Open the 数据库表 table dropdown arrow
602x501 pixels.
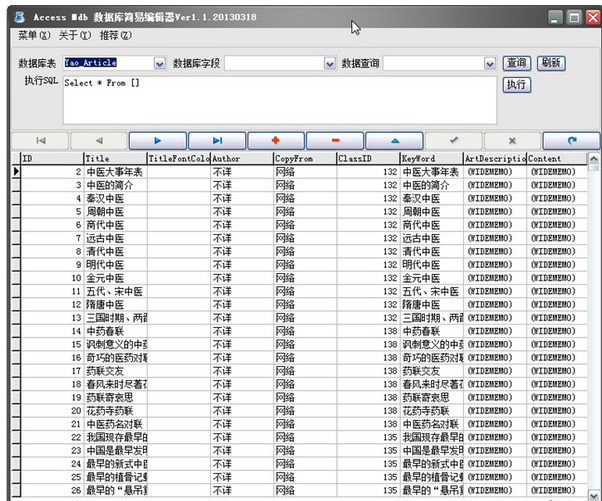(x=160, y=63)
